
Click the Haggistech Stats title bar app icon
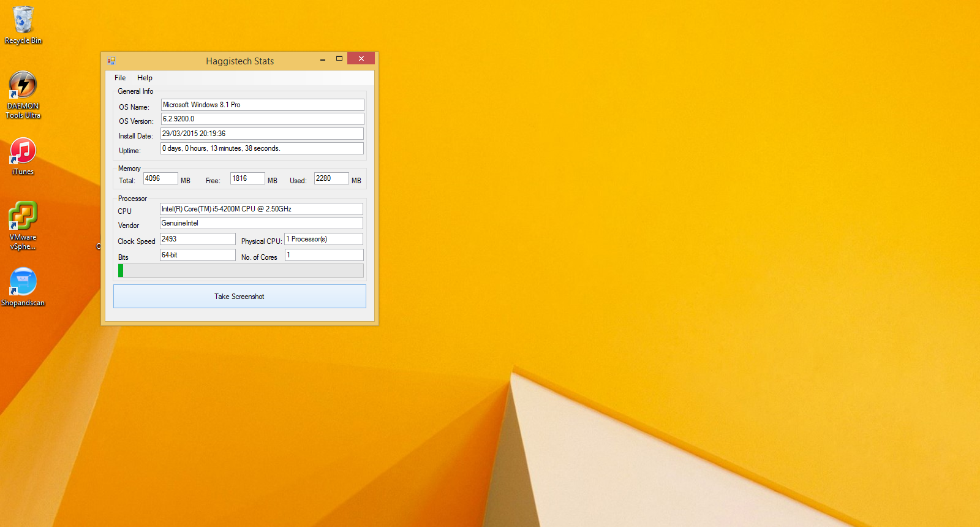coord(111,61)
